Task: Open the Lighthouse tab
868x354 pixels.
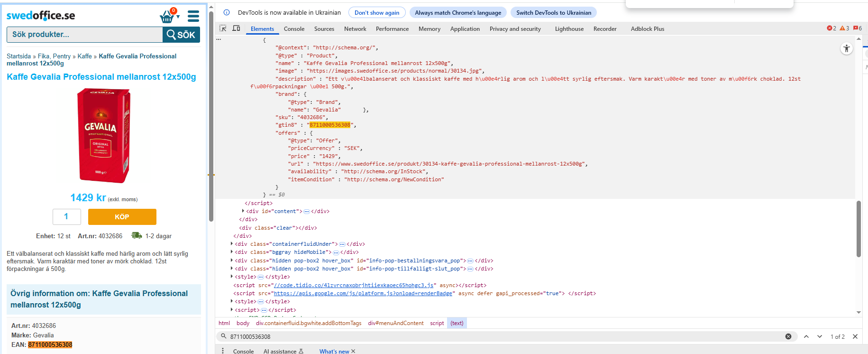Action: click(569, 29)
